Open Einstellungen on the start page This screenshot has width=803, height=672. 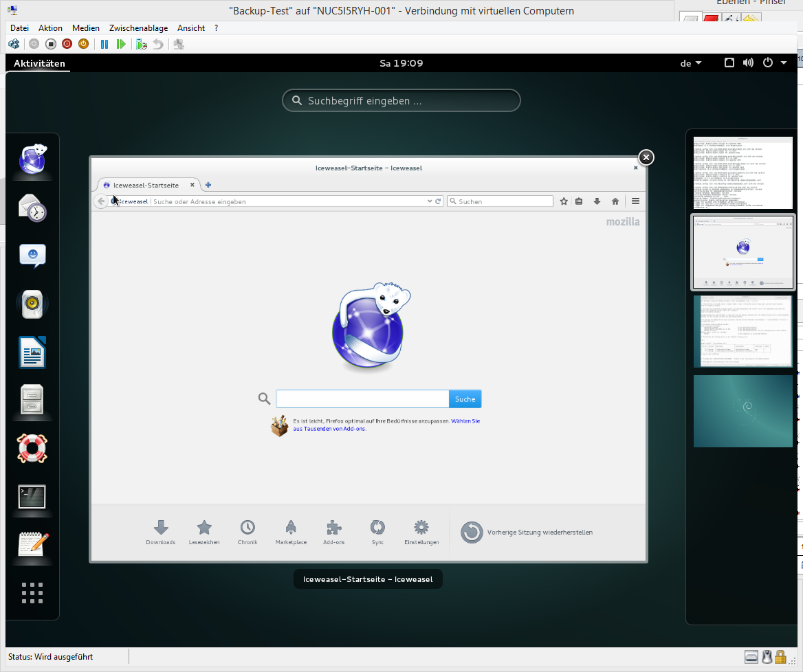tap(421, 533)
